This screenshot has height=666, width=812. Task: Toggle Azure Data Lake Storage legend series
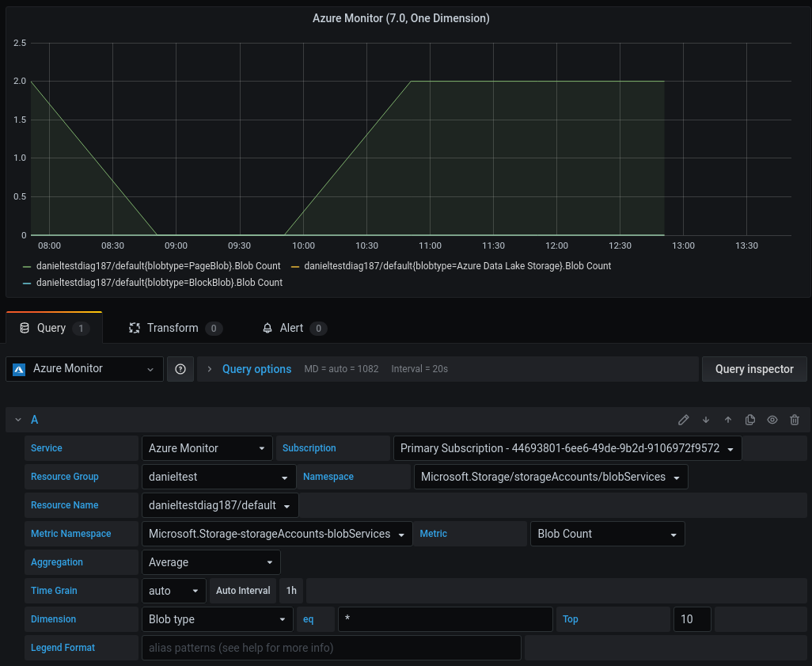coord(457,266)
